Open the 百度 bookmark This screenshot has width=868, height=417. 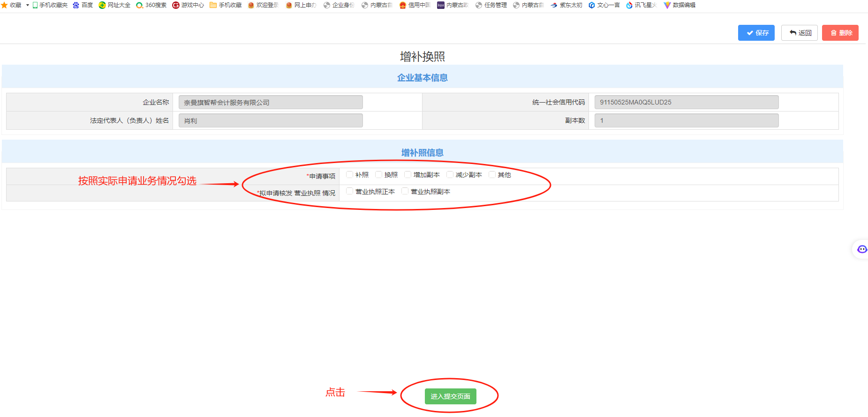(x=83, y=5)
